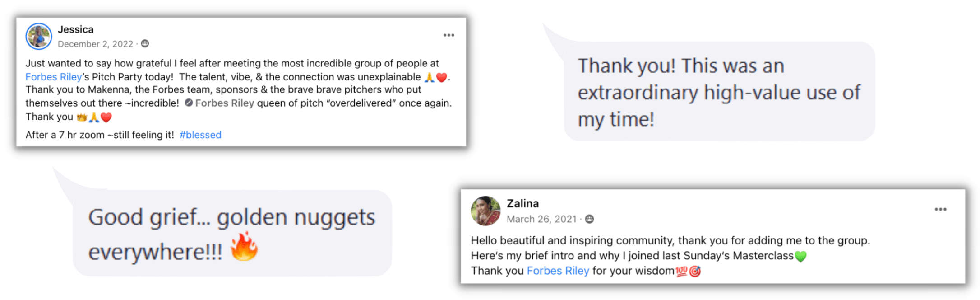The width and height of the screenshot is (980, 300).
Task: Click the March 26, 2021 timestamp
Action: coord(541,219)
